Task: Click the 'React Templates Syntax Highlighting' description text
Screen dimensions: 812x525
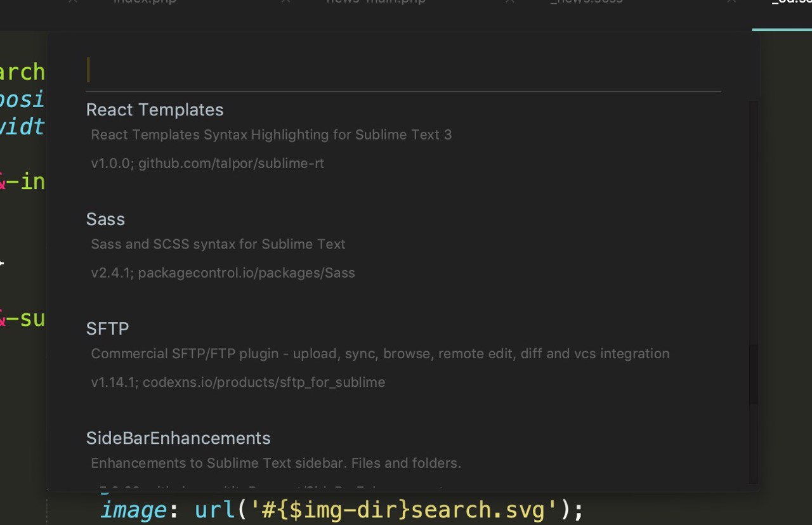Action: [272, 134]
